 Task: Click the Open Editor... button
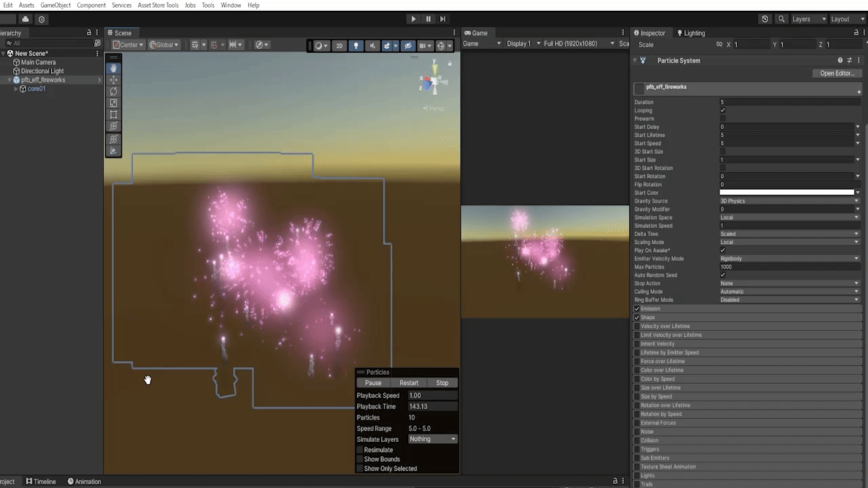[837, 73]
